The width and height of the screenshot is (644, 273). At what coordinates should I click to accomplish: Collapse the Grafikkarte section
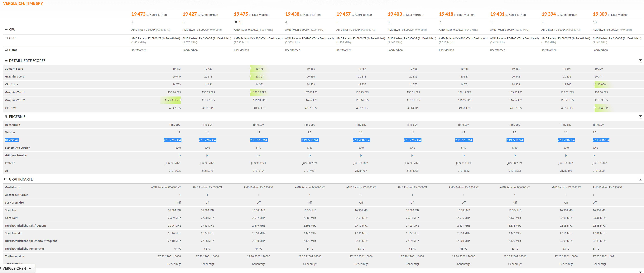640,179
